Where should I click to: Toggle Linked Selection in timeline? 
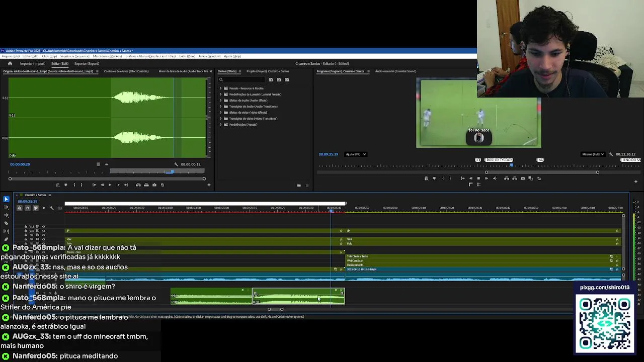pyautogui.click(x=35, y=208)
